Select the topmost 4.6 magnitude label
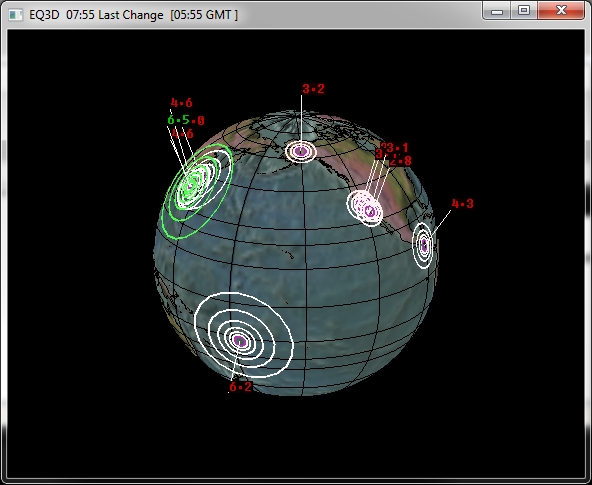This screenshot has height=485, width=592. (182, 103)
